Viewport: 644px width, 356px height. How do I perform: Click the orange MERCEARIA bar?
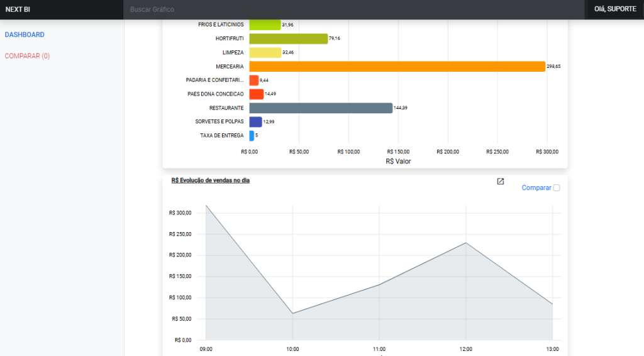coord(397,66)
